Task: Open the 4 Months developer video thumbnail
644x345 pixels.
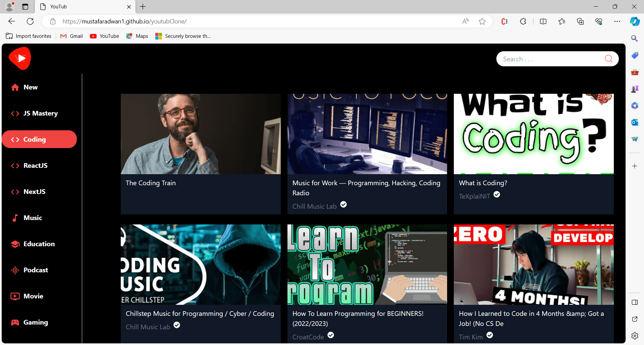Action: pos(534,265)
